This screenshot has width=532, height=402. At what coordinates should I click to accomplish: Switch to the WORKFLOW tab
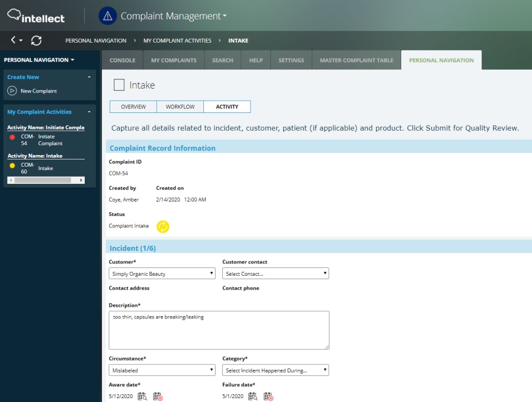click(x=180, y=106)
